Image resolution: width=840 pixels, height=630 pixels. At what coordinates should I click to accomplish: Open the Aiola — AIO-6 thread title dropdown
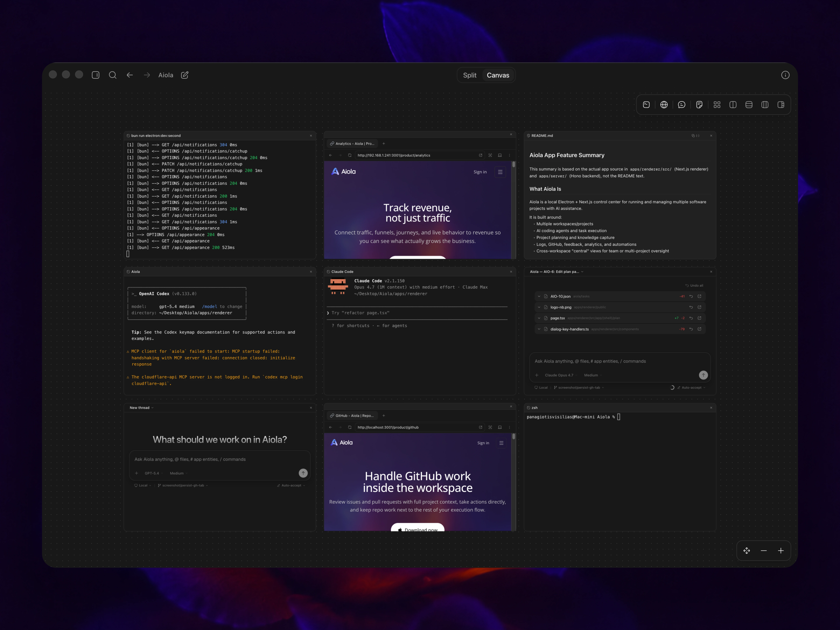556,272
